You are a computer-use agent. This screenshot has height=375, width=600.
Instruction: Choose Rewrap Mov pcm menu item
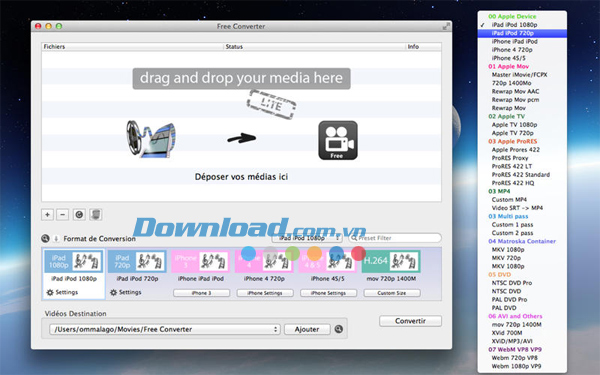click(x=522, y=100)
